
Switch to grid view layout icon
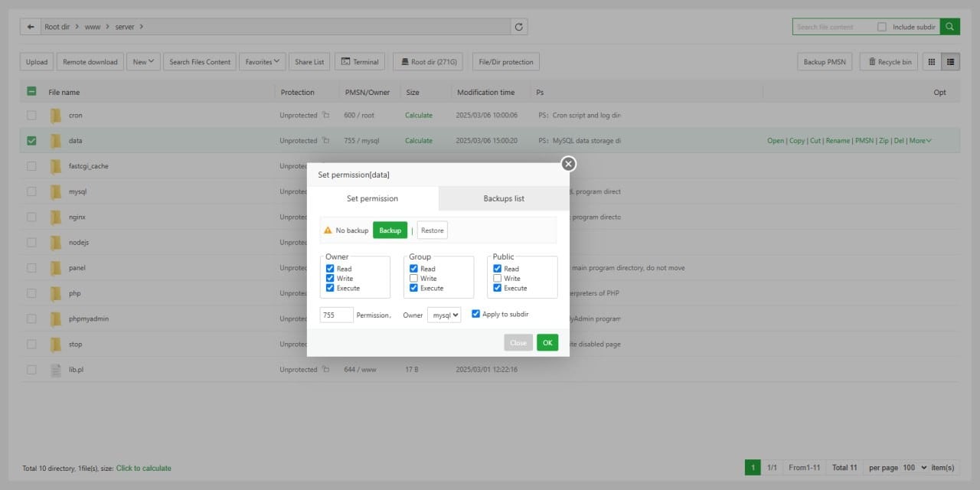tap(932, 62)
